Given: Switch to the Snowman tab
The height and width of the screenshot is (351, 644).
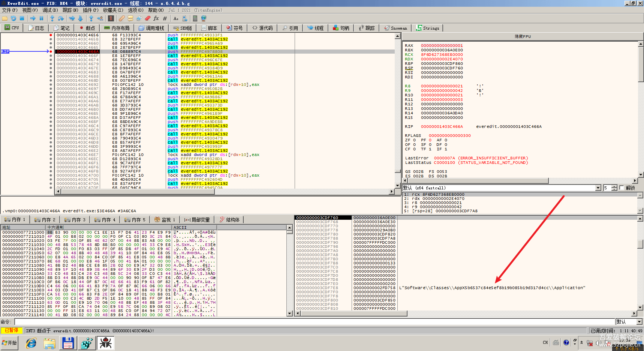Looking at the screenshot, I should tap(396, 28).
